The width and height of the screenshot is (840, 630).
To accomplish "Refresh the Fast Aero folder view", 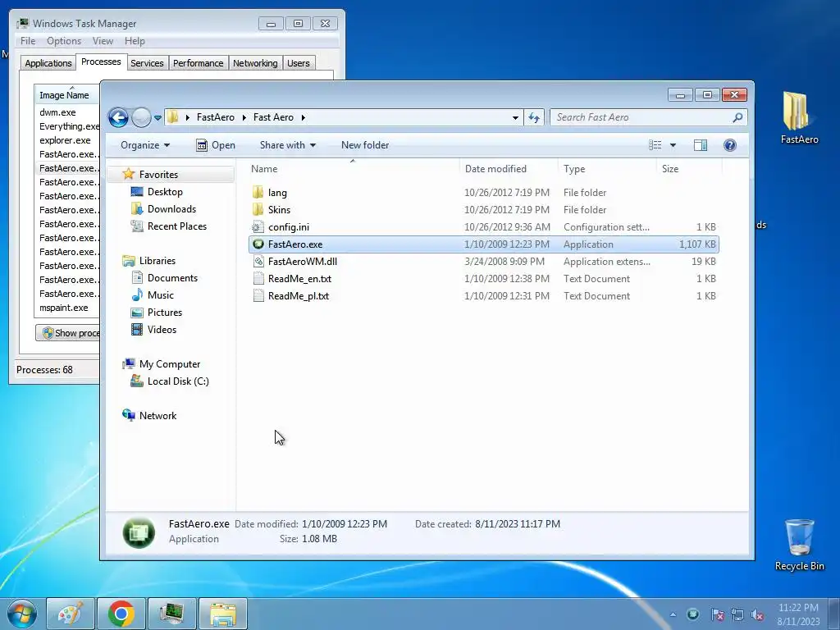I will point(534,117).
